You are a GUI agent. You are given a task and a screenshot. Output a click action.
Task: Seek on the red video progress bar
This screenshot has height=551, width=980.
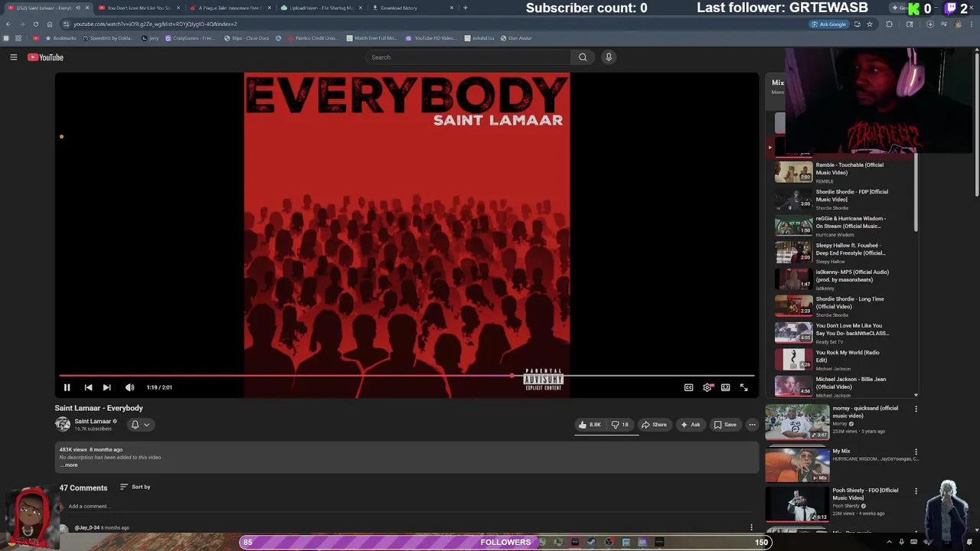(407, 376)
